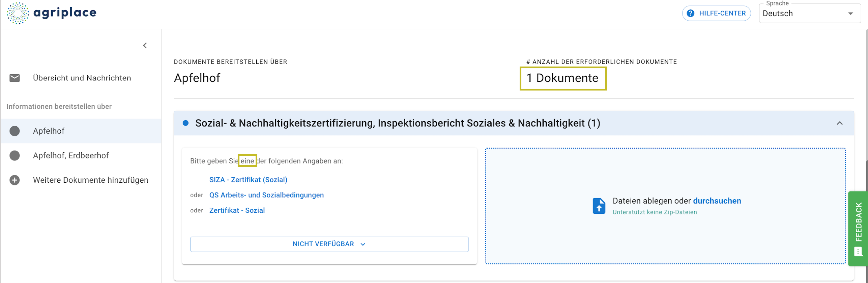Screen dimensions: 868x283
Task: Click the '1 Dokumente' count text
Action: pos(562,78)
